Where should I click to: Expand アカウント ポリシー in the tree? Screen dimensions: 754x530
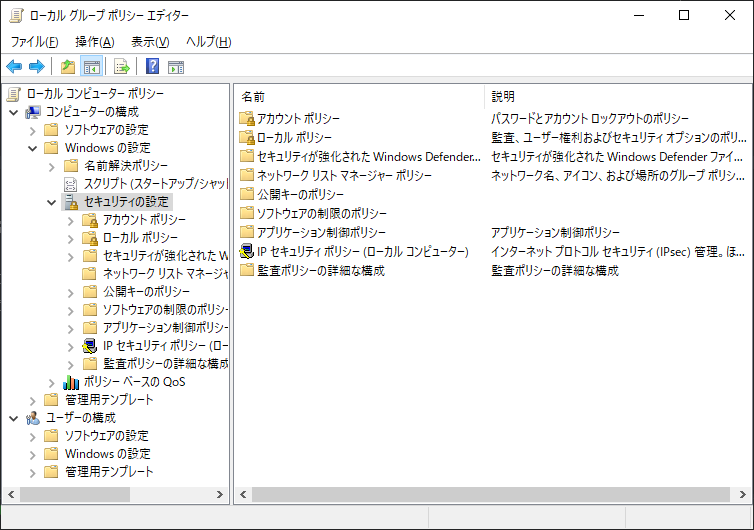tap(71, 221)
